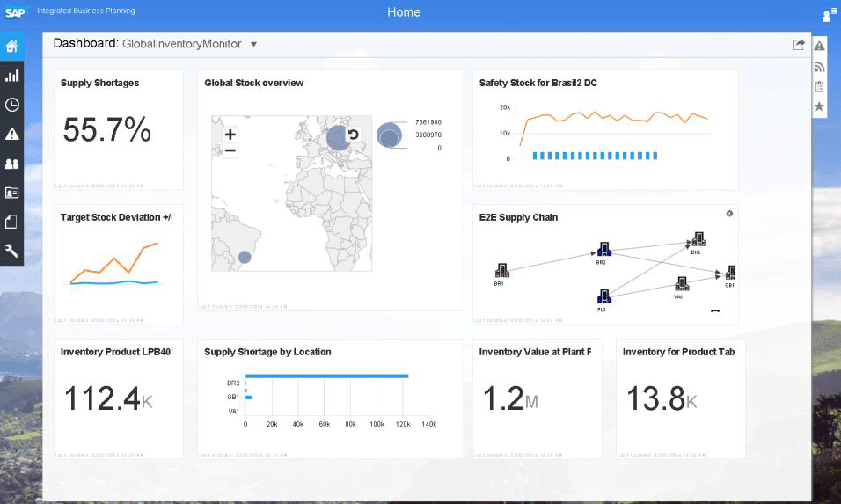The width and height of the screenshot is (841, 504).
Task: Click the Supply Shortage by Location title
Action: pyautogui.click(x=267, y=352)
